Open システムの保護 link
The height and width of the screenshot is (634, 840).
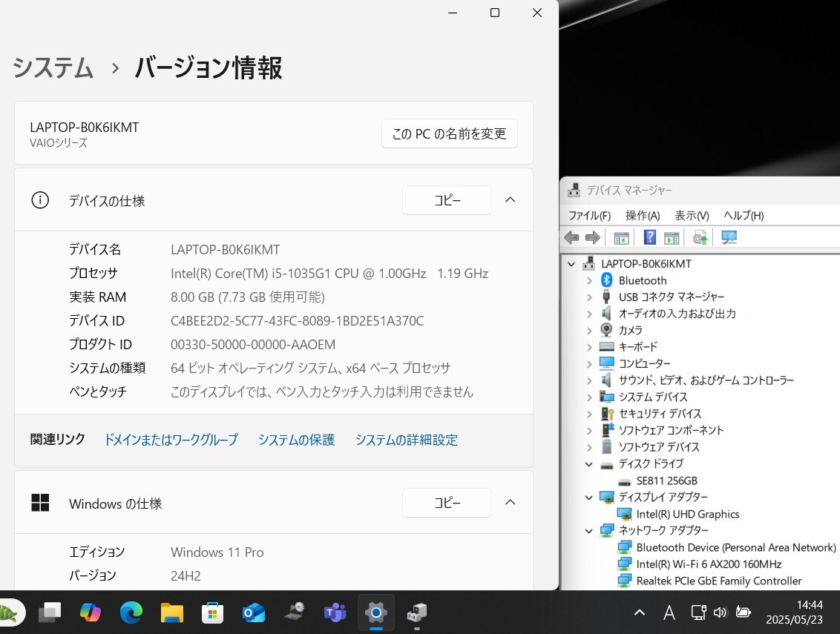point(296,440)
